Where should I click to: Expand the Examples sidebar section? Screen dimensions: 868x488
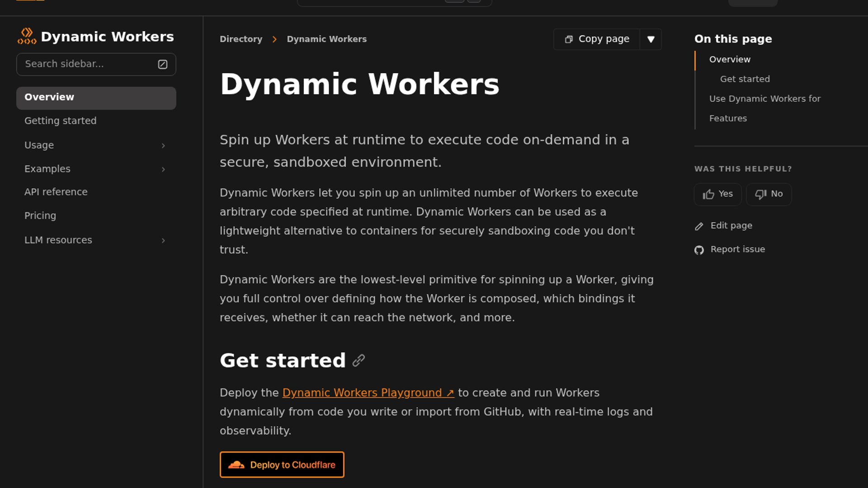coord(163,169)
